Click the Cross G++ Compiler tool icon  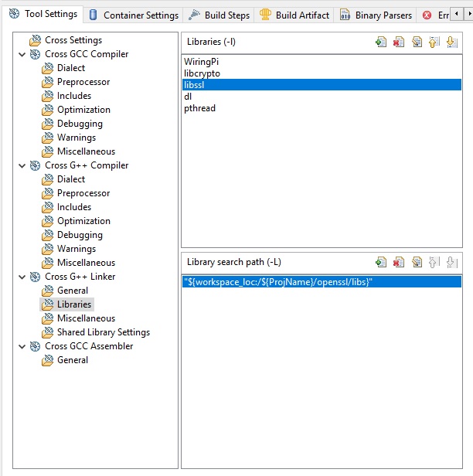(x=35, y=165)
